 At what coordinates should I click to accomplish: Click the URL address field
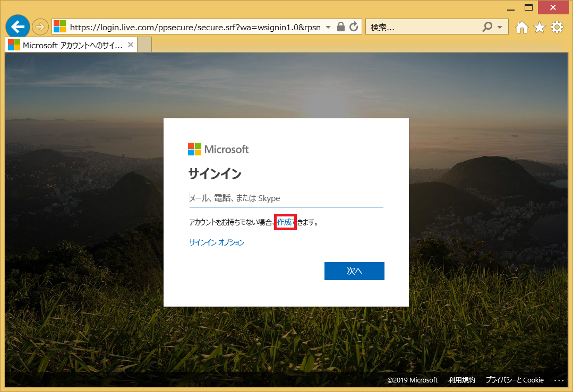point(195,27)
